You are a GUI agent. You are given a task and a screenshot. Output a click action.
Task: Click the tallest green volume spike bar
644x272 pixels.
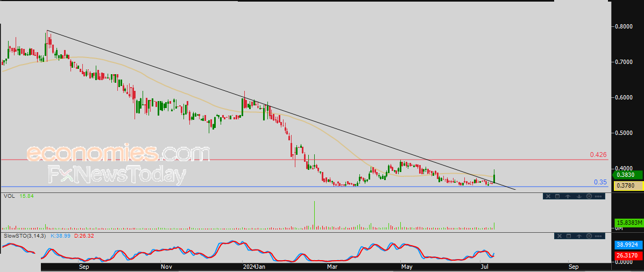coord(315,215)
